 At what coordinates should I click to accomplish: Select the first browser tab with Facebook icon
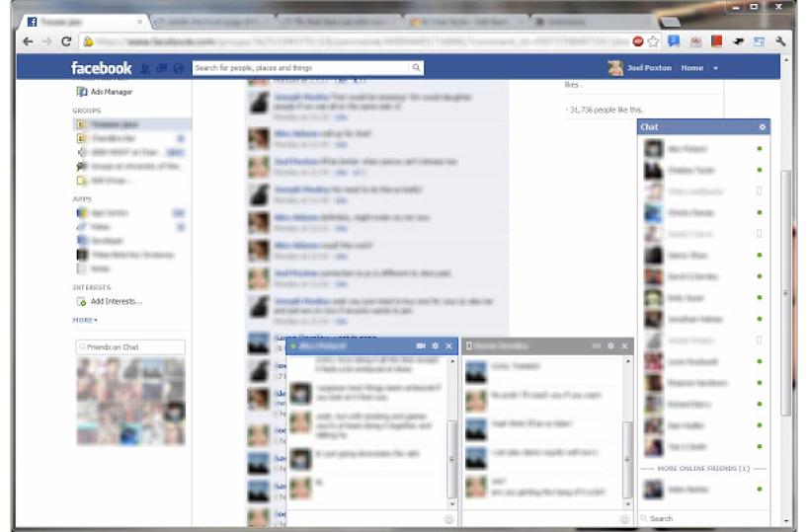[x=85, y=22]
